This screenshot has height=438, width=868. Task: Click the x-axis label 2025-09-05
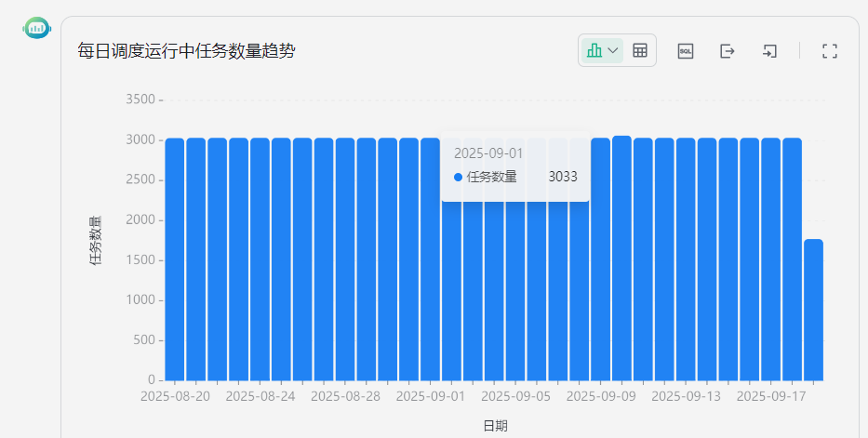tap(516, 397)
